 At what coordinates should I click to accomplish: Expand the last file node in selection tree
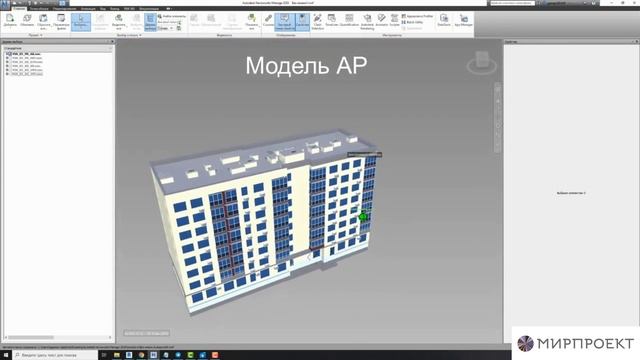(x=7, y=74)
